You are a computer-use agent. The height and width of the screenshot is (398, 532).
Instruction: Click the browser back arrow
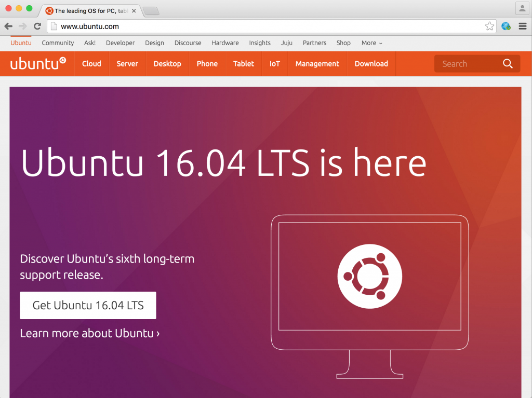pyautogui.click(x=8, y=25)
